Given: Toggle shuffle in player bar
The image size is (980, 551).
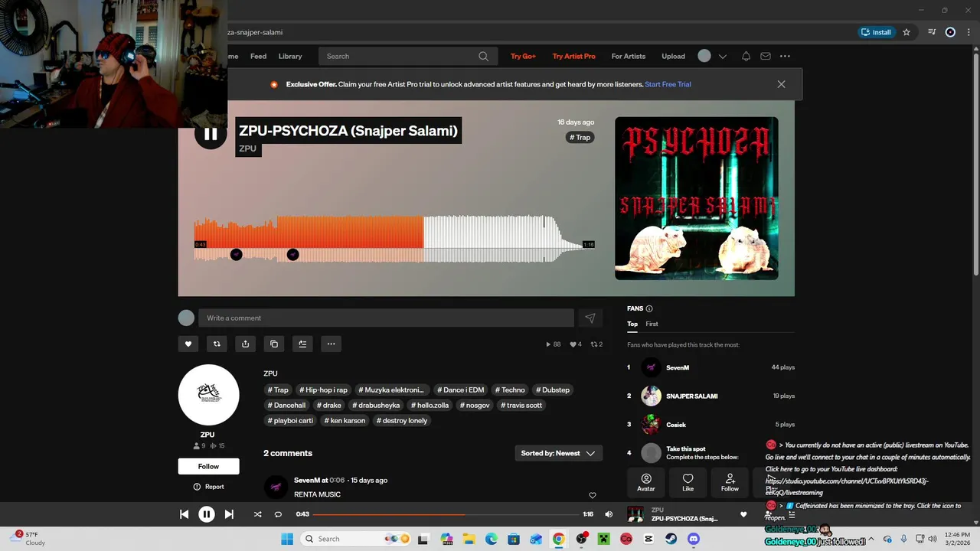Looking at the screenshot, I should point(257,514).
